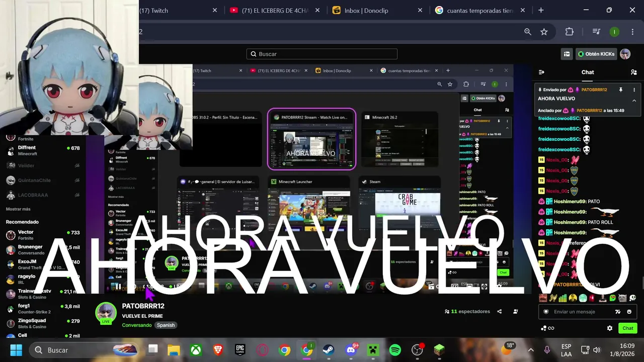Close the Twitch browser tab
Screen dimensions: 644x362
(x=215, y=10)
